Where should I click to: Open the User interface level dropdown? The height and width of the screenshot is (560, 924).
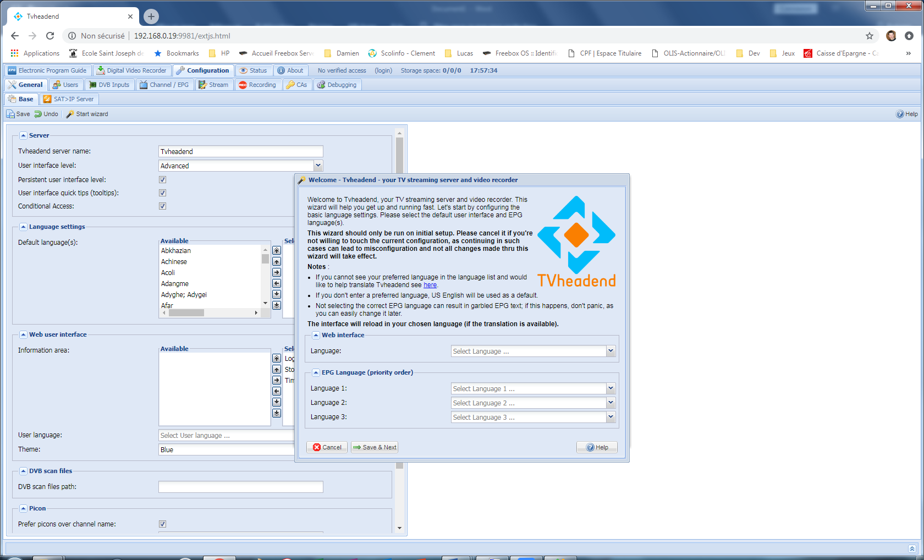click(x=318, y=166)
